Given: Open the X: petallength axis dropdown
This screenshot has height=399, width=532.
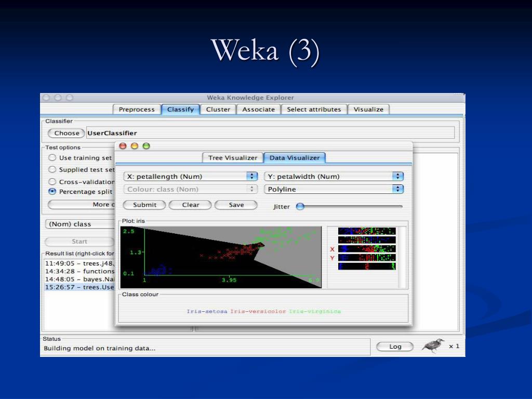Looking at the screenshot, I should (190, 177).
